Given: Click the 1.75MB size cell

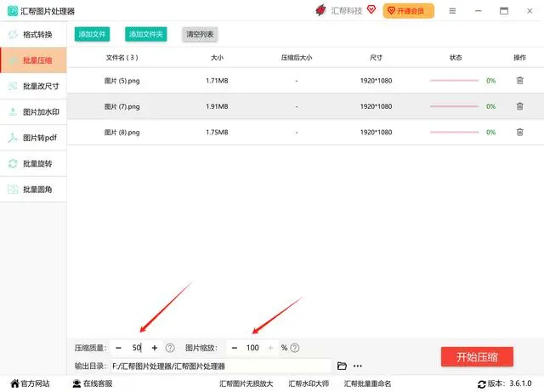Looking at the screenshot, I should pos(218,132).
